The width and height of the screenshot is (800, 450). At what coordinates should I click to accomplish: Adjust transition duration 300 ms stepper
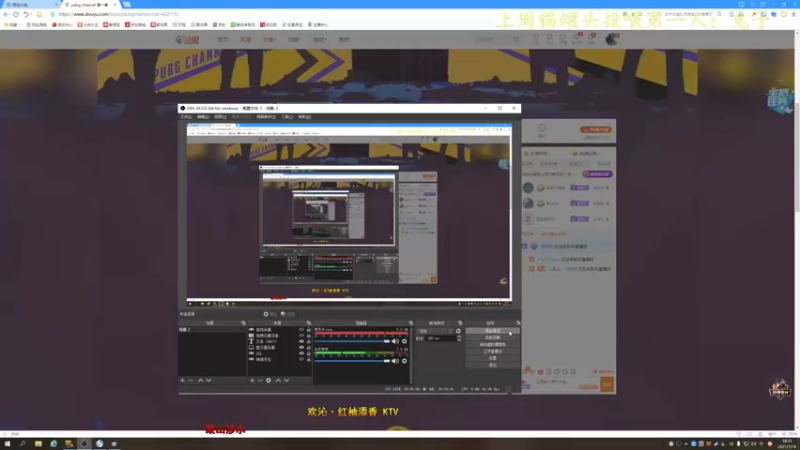pos(459,338)
